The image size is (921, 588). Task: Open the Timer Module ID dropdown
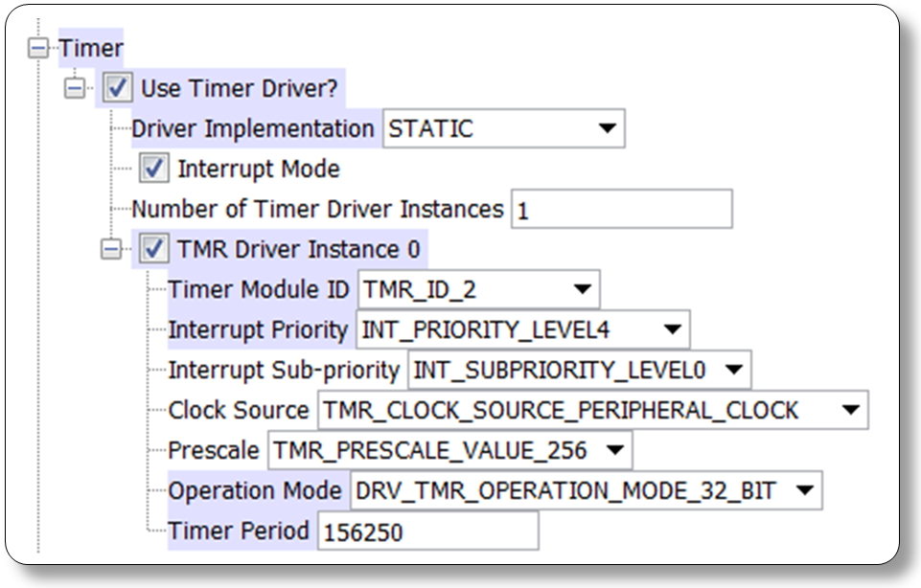582,289
